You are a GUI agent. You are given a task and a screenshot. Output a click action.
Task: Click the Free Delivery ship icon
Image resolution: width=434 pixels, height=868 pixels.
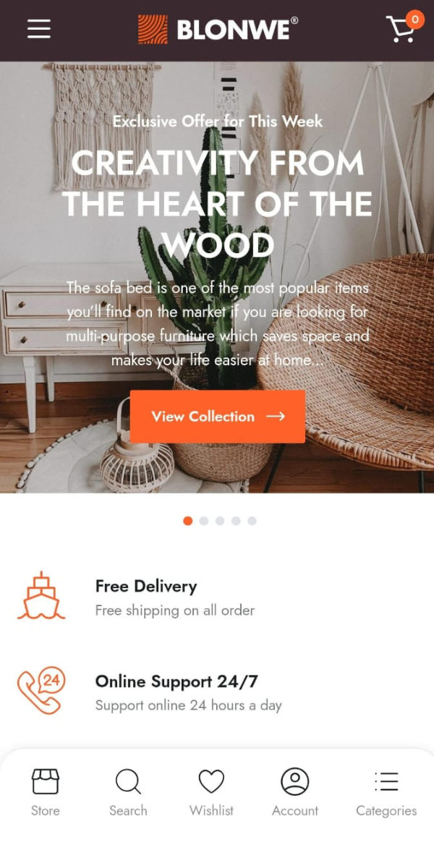click(41, 596)
